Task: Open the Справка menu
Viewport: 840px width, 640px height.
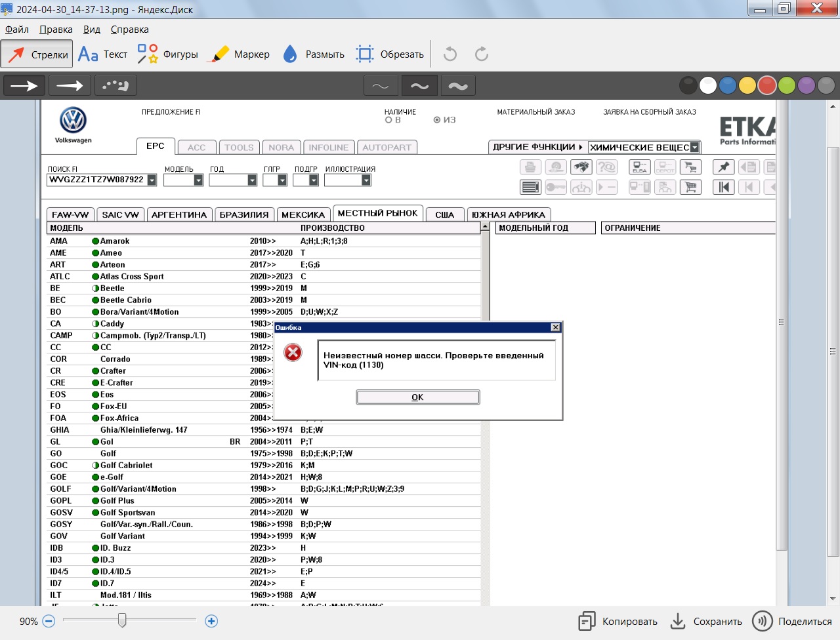Action: tap(130, 30)
